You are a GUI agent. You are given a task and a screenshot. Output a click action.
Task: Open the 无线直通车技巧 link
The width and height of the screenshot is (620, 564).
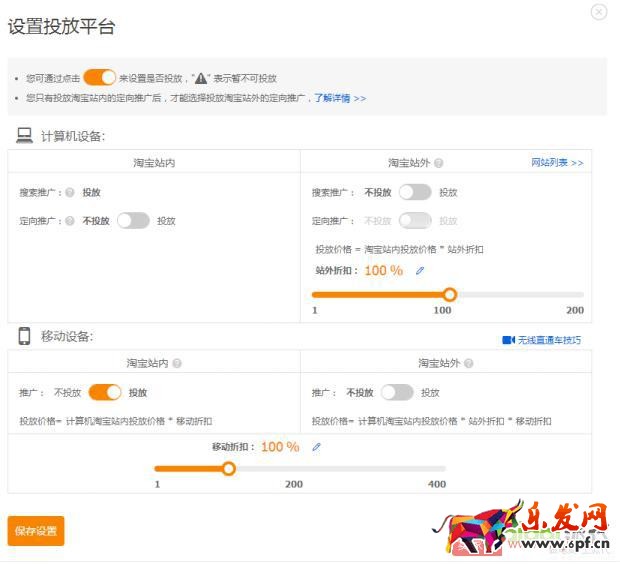point(549,340)
